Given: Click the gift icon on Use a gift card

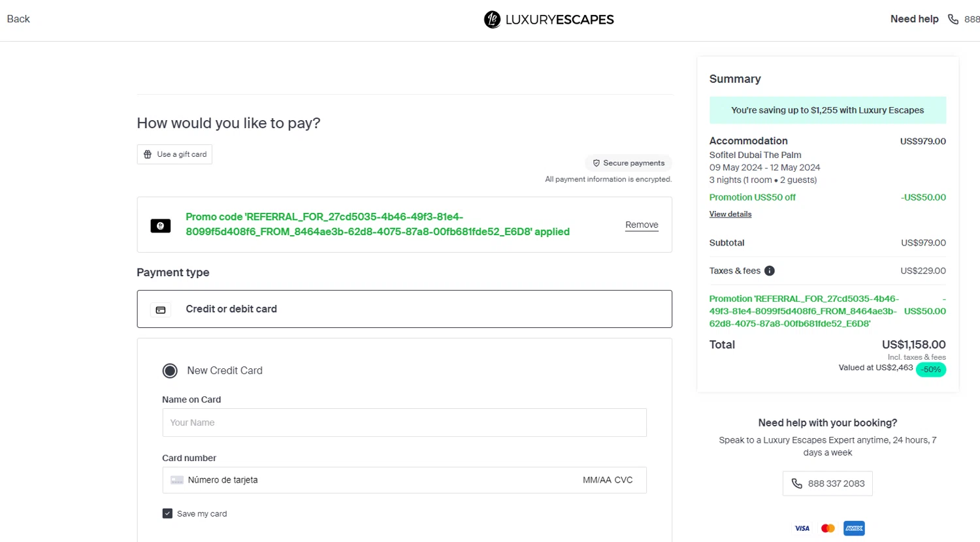Looking at the screenshot, I should [x=148, y=155].
